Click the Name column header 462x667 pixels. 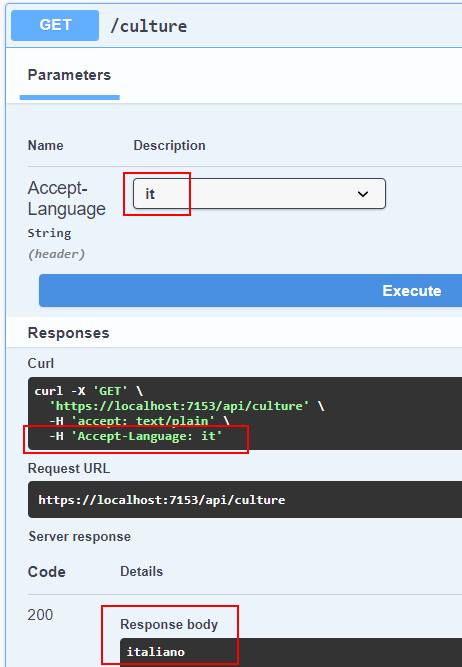coord(46,145)
